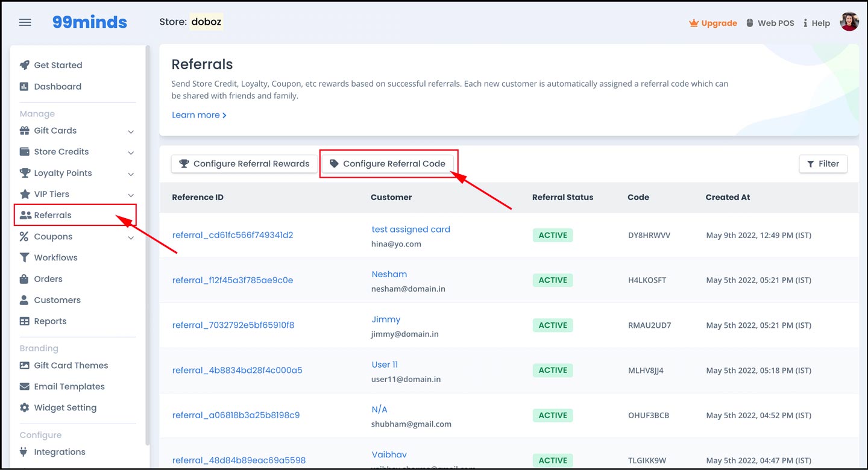Click the Upgrade crown icon
Screen dimensions: 868x470
(x=694, y=23)
